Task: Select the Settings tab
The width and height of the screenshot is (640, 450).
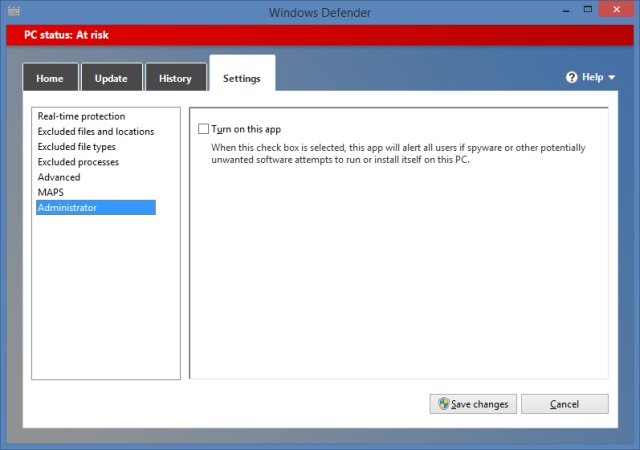Action: tap(242, 77)
